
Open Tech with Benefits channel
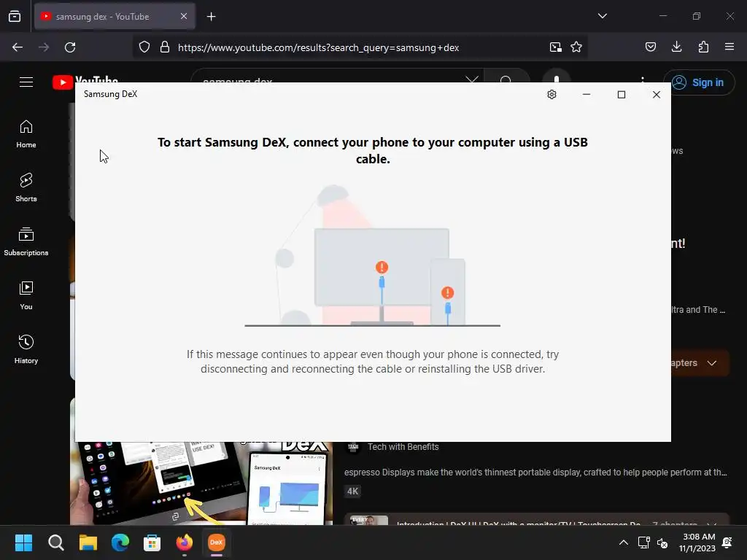403,447
